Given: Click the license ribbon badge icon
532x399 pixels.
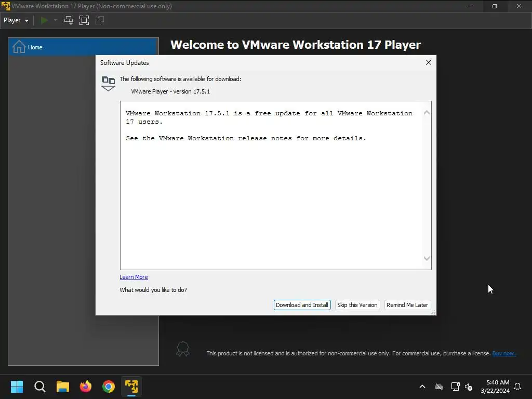Looking at the screenshot, I should (183, 349).
